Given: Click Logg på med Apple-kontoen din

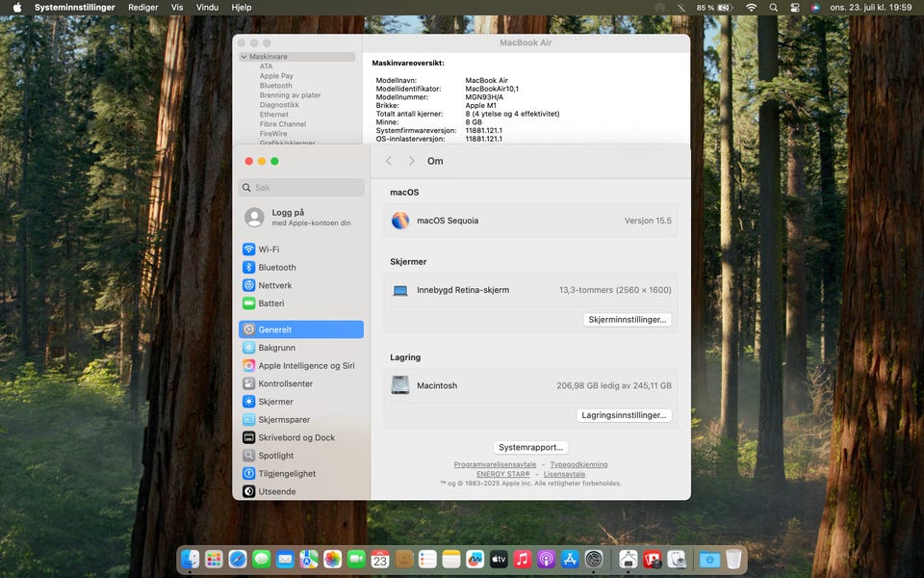Looking at the screenshot, I should [x=301, y=218].
